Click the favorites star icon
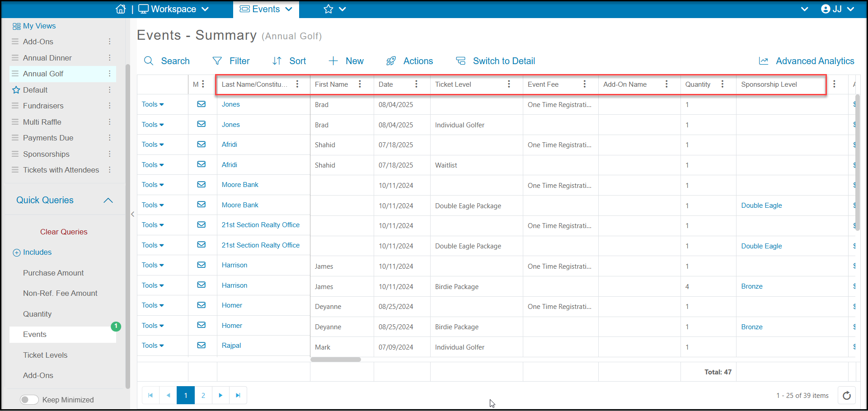868x411 pixels. point(328,9)
